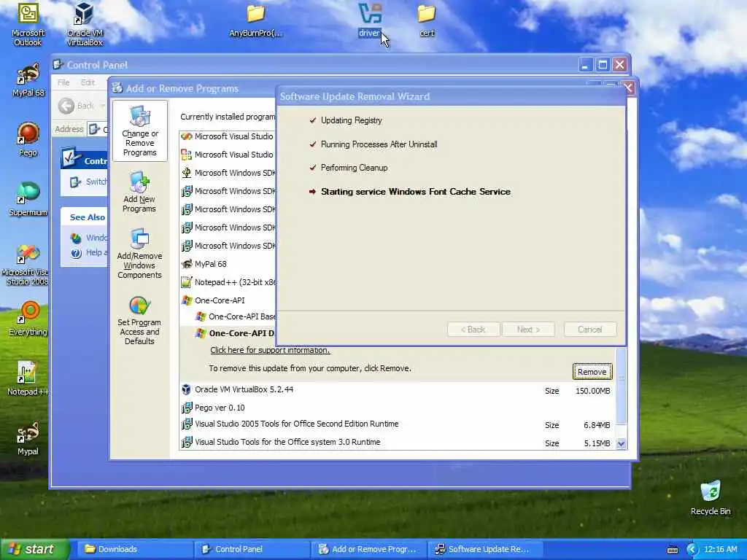Select Add New Programs sidebar icon
The height and width of the screenshot is (560, 747).
click(x=139, y=192)
